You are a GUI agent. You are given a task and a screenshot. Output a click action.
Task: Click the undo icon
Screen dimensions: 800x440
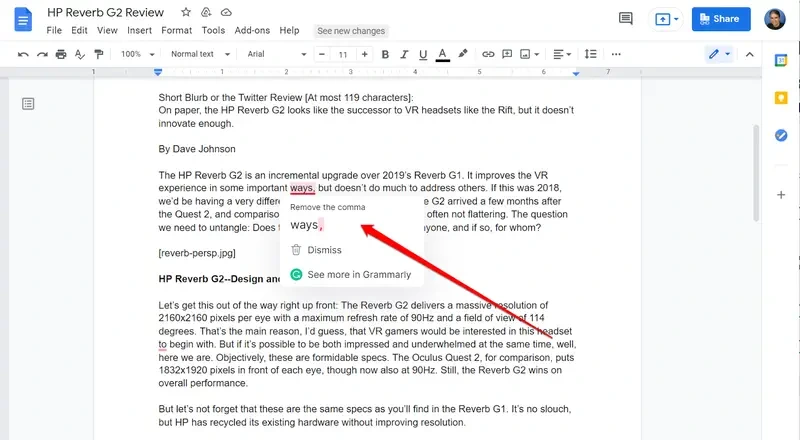[x=23, y=54]
